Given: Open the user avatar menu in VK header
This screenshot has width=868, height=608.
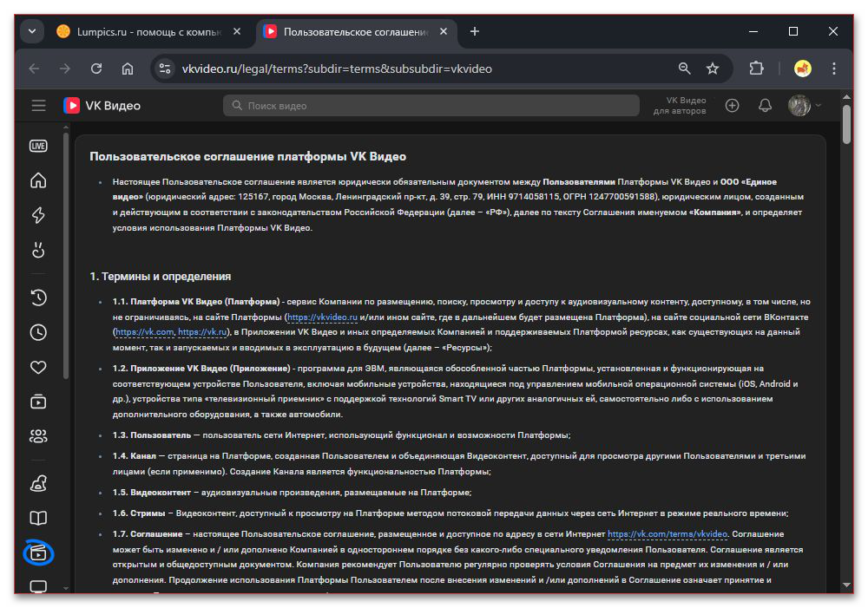Looking at the screenshot, I should pyautogui.click(x=804, y=105).
